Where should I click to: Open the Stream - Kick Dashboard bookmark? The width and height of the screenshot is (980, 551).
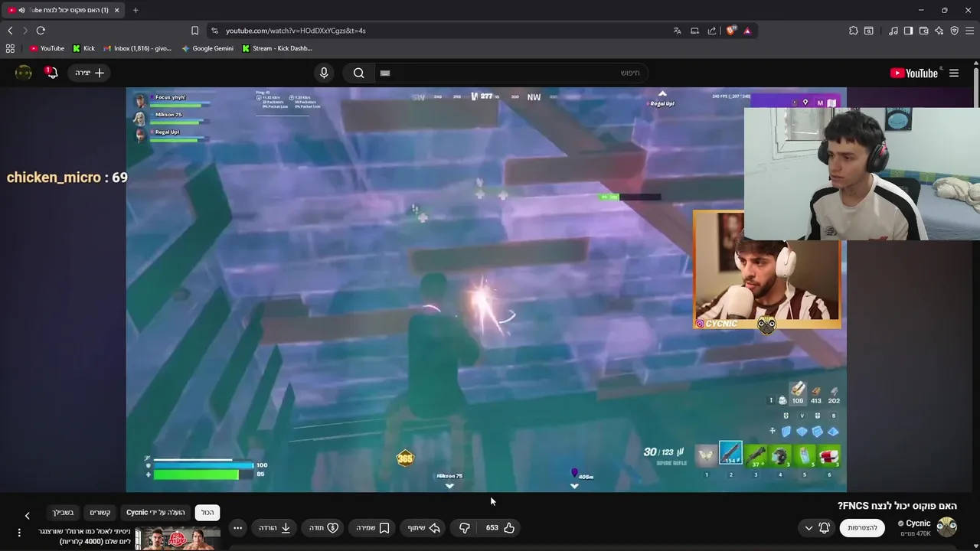[276, 48]
